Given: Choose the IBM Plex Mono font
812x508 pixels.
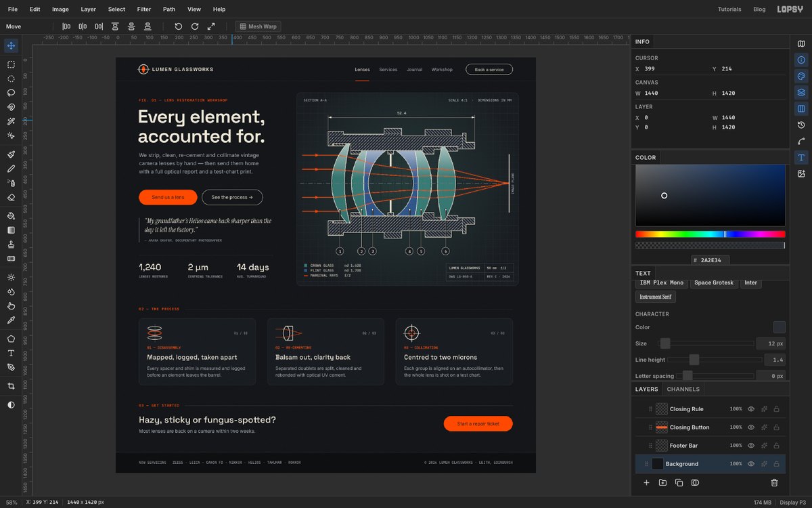Looking at the screenshot, I should (661, 282).
